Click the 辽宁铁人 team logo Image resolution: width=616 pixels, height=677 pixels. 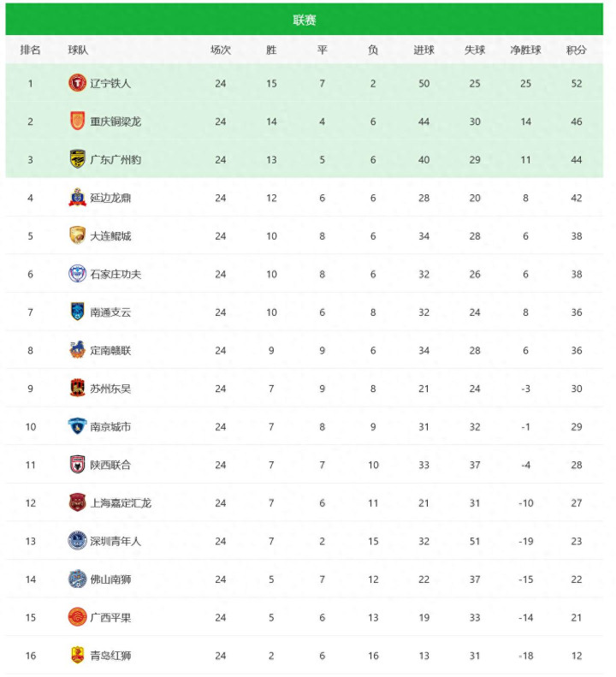tap(78, 83)
